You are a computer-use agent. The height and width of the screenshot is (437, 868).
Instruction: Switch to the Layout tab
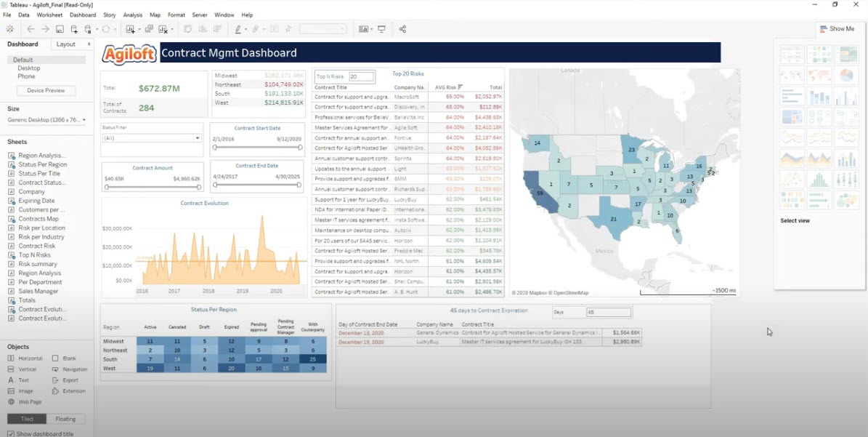tap(66, 44)
